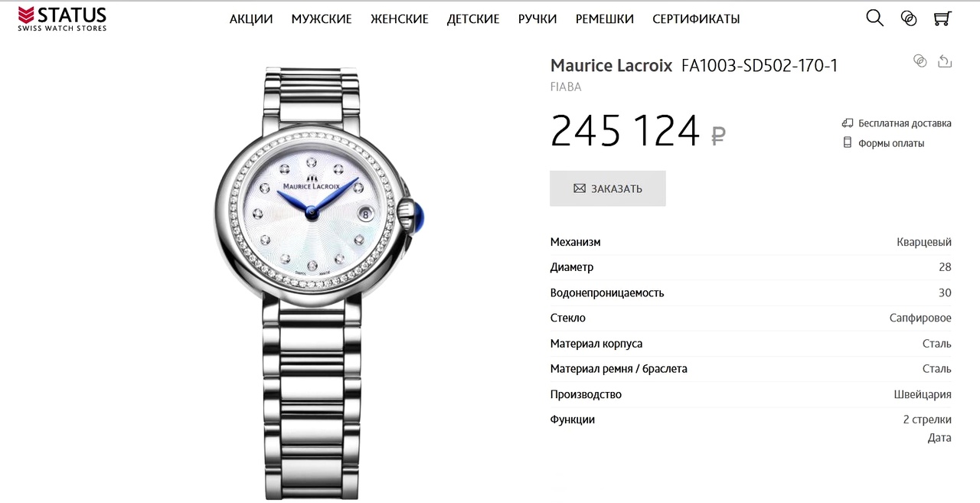
Task: Open the Акции menu item
Action: (x=251, y=19)
